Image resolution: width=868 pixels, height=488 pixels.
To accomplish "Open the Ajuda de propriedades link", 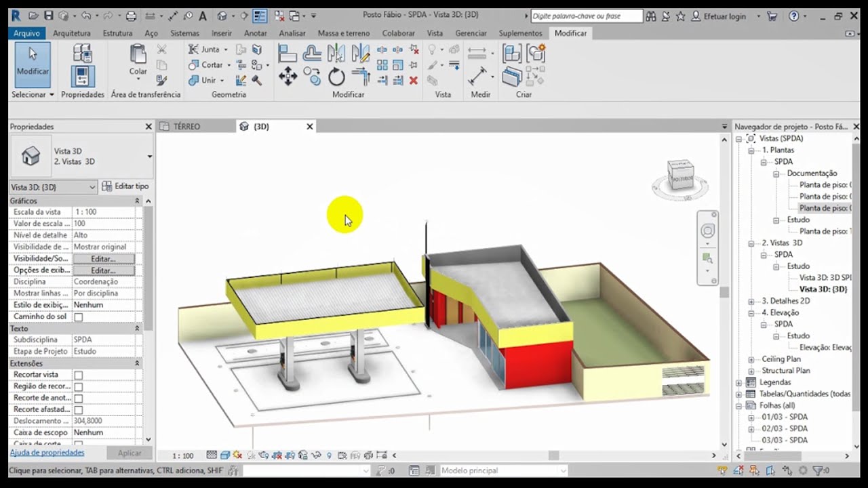I will (x=47, y=452).
